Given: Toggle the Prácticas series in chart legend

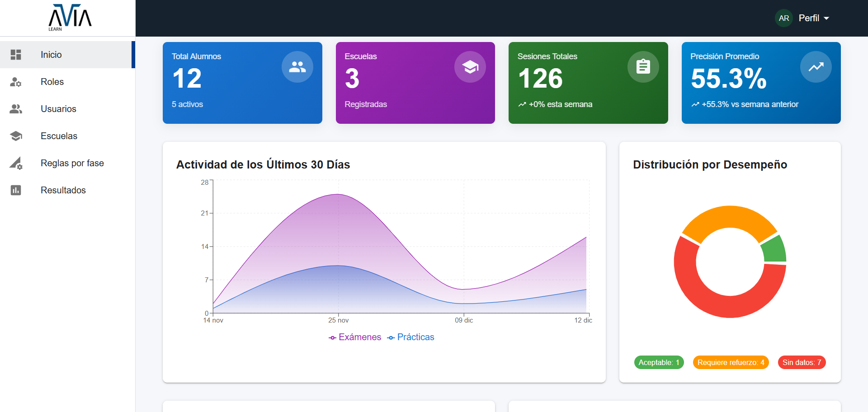Looking at the screenshot, I should pyautogui.click(x=410, y=337).
